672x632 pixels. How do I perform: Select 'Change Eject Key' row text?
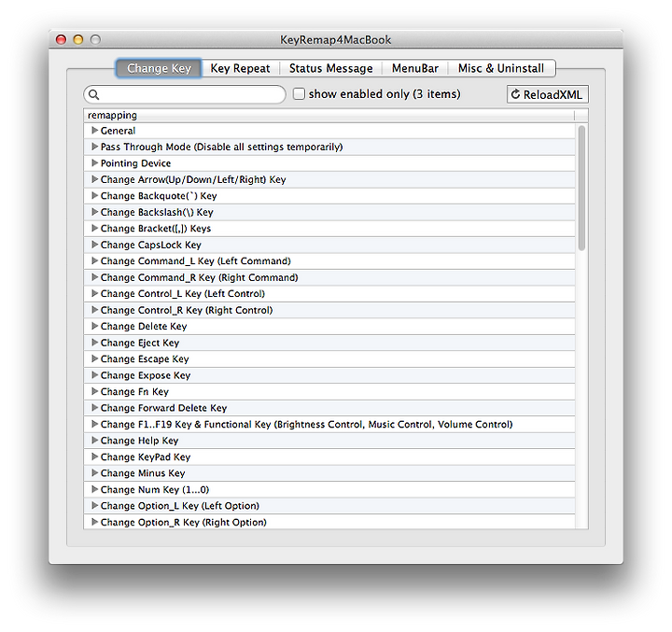click(x=140, y=343)
